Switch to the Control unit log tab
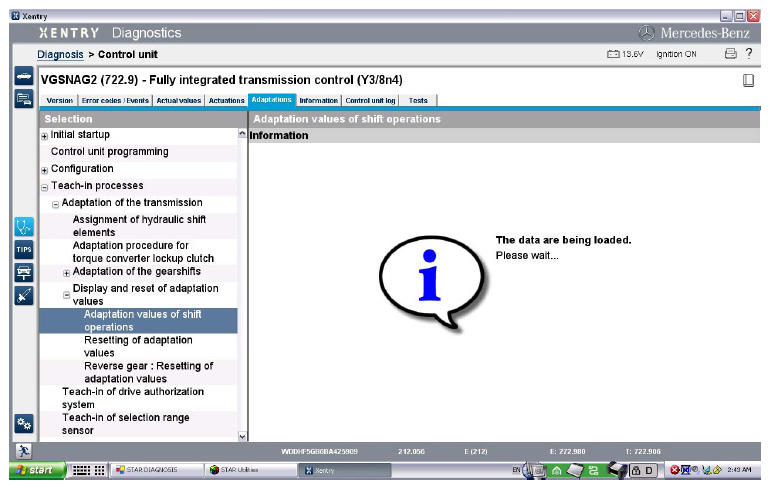The height and width of the screenshot is (489, 770). (x=371, y=100)
